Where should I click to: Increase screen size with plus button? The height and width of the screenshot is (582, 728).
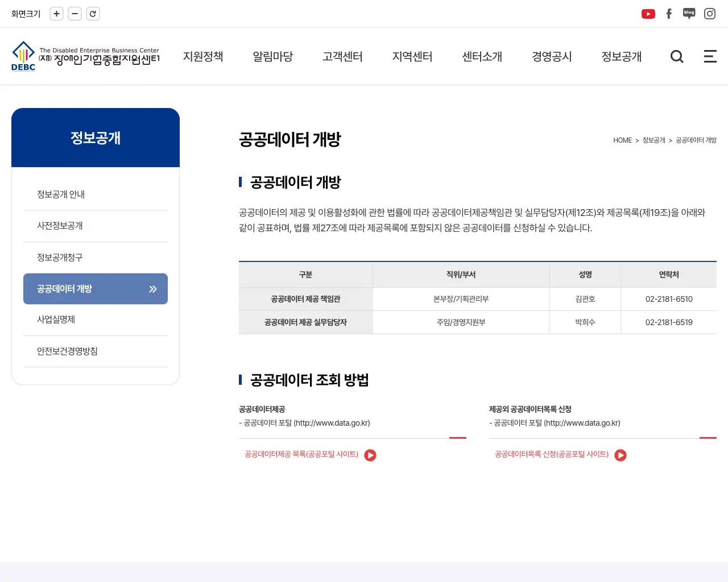point(56,14)
